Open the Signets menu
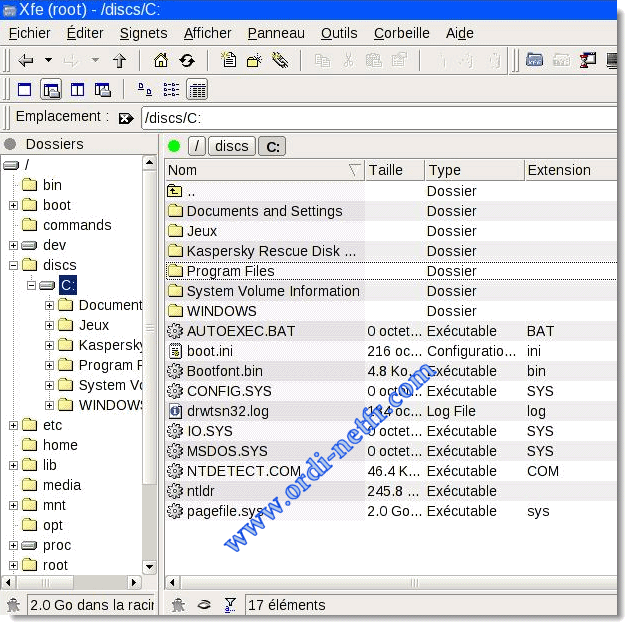 [x=143, y=33]
